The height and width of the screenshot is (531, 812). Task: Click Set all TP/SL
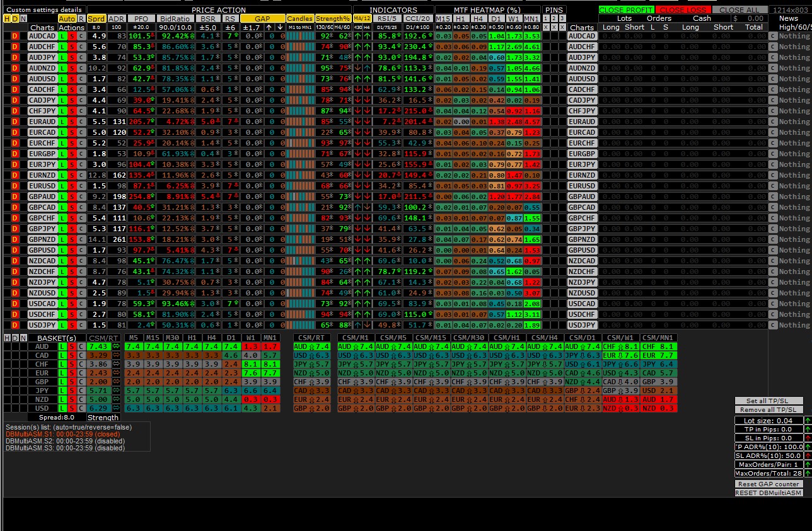[769, 401]
